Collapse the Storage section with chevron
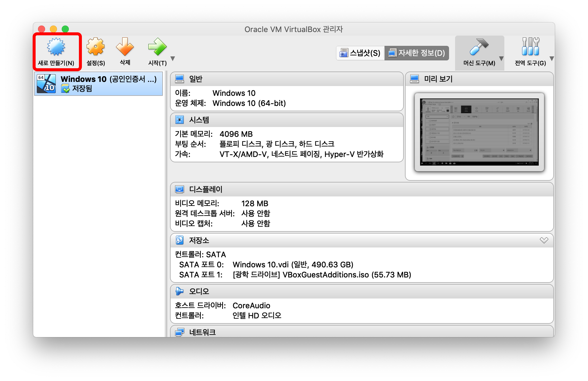588x381 pixels. (544, 240)
